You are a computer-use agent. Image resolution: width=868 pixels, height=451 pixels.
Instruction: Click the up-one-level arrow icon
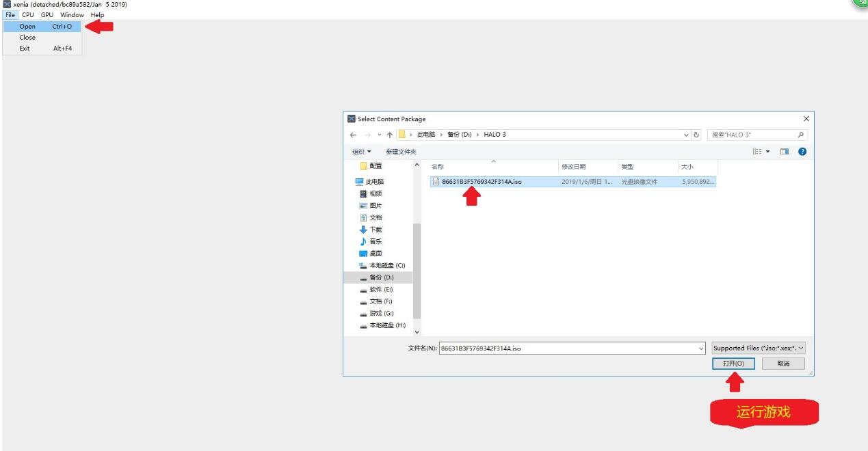tap(389, 135)
